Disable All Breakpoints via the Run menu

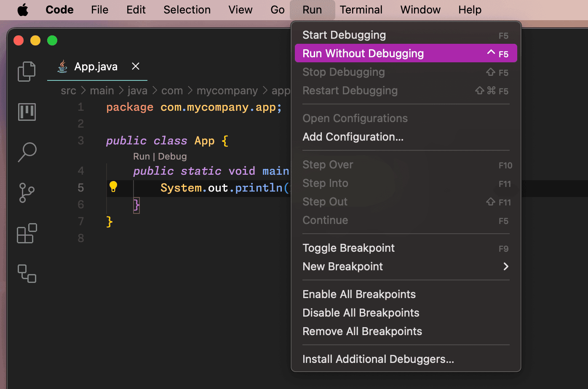point(361,312)
